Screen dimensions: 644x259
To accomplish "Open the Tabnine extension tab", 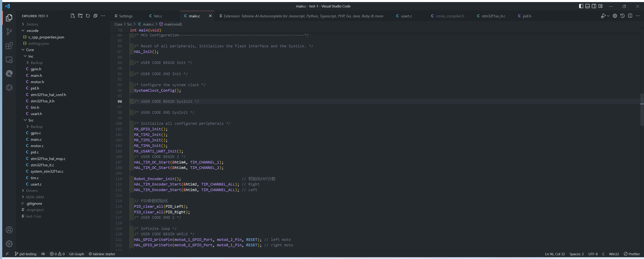I will 303,16.
